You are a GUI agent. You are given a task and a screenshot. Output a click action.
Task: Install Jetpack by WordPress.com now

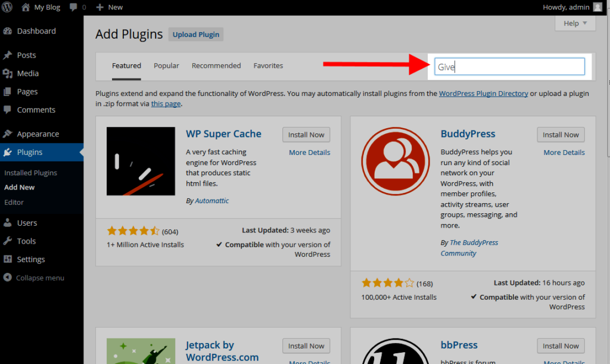click(306, 346)
